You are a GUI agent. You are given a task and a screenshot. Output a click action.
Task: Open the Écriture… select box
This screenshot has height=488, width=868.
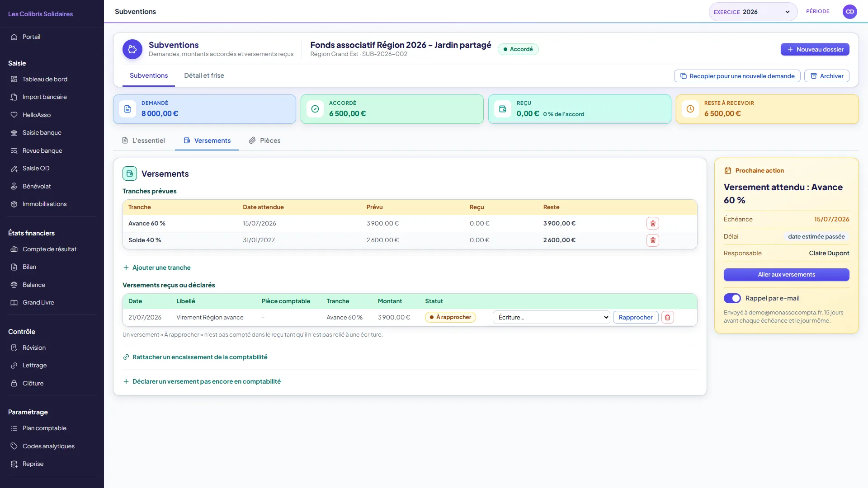[x=551, y=318]
